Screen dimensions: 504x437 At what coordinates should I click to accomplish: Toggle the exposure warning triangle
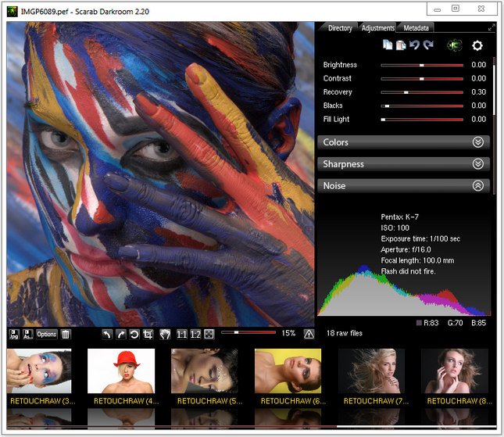(x=309, y=334)
